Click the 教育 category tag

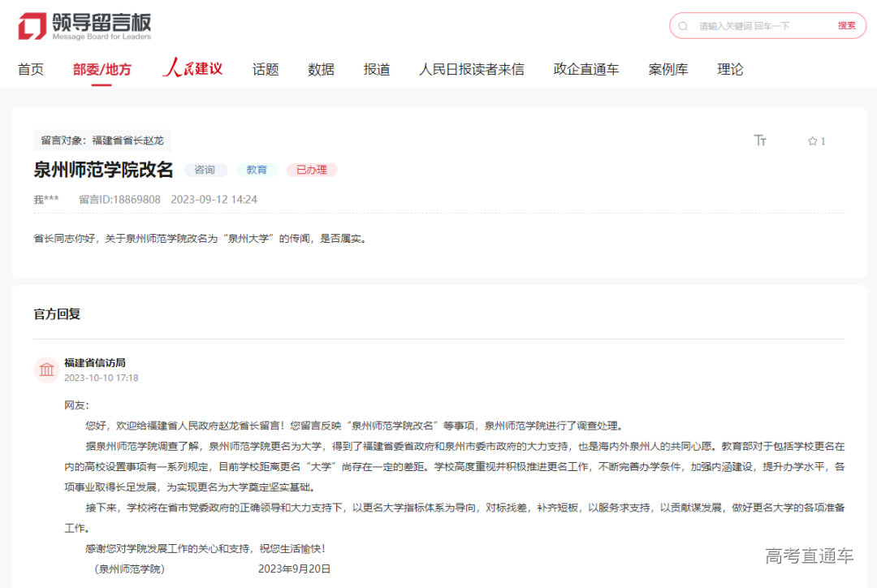click(x=257, y=170)
